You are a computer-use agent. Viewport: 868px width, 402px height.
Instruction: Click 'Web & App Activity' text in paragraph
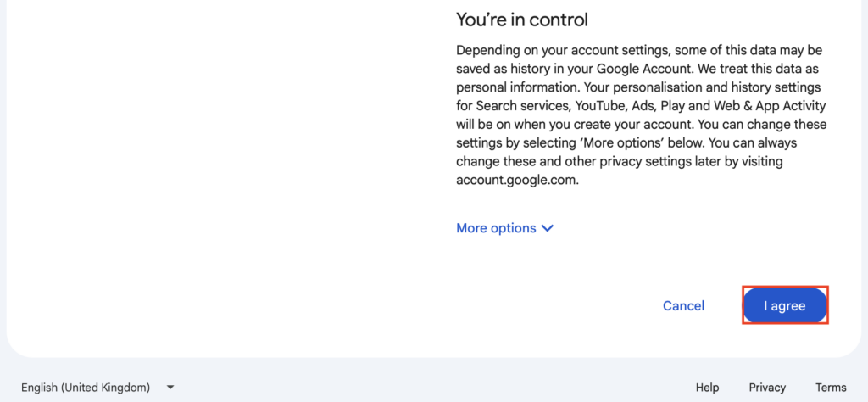coord(770,106)
